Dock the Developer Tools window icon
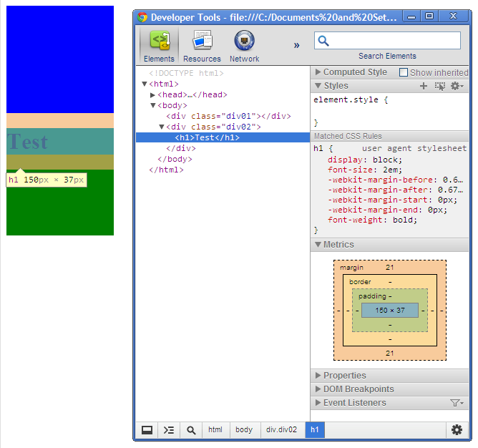This screenshot has width=478, height=448. pos(147,430)
